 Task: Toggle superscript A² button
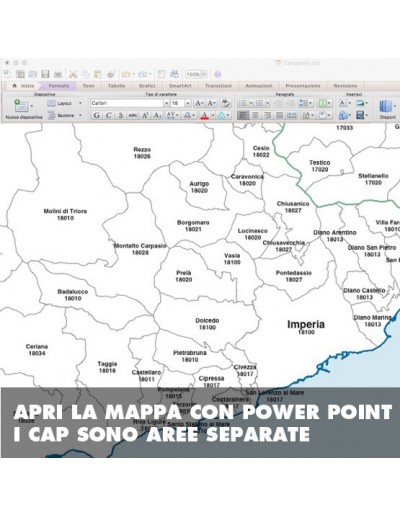pos(145,115)
